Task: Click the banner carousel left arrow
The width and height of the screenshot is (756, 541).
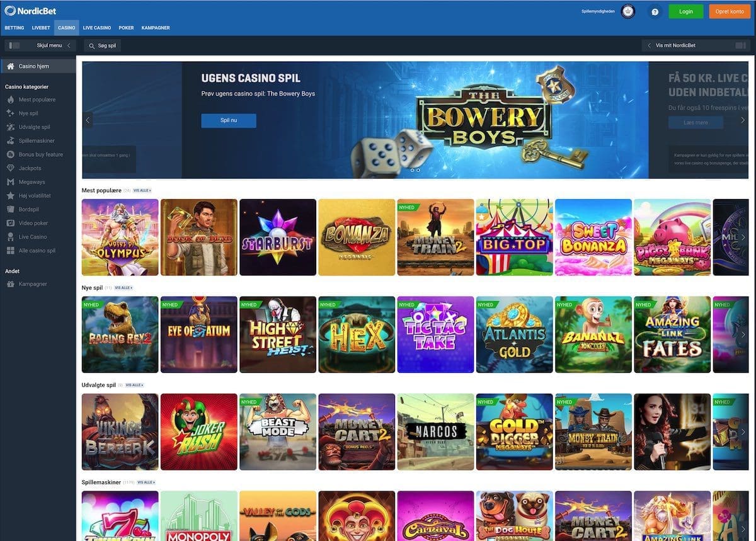Action: pyautogui.click(x=88, y=120)
